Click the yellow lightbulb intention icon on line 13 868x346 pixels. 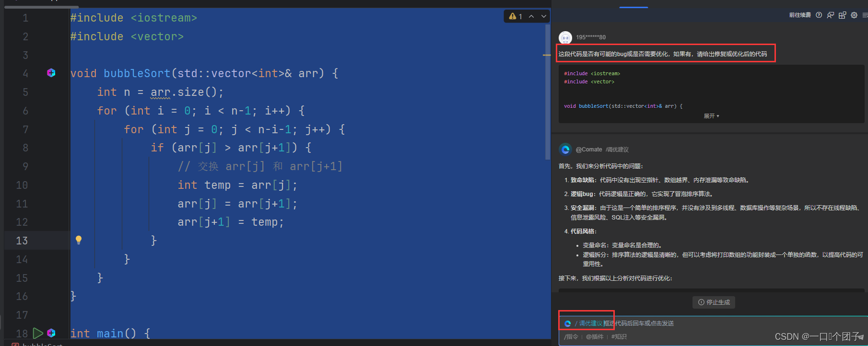[x=79, y=240]
